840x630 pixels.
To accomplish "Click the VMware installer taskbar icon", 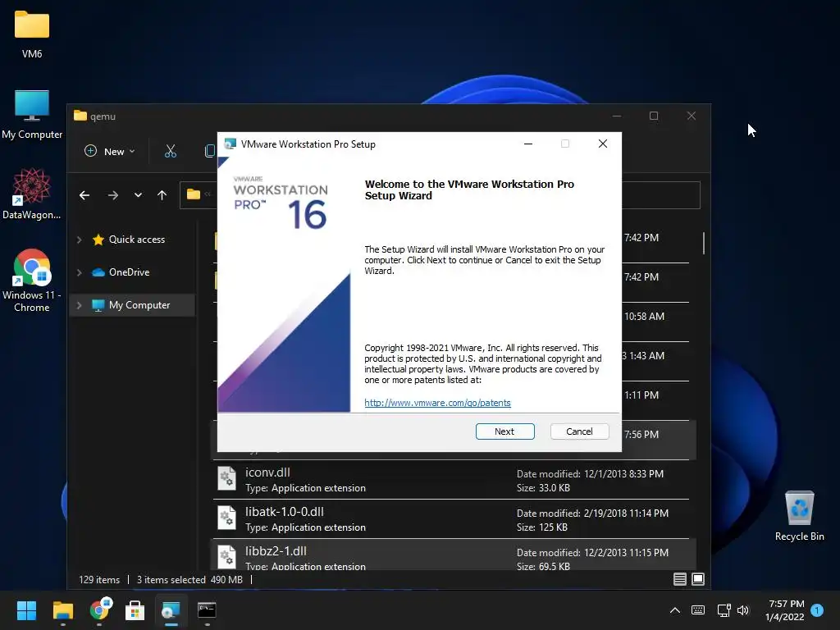I will [171, 610].
